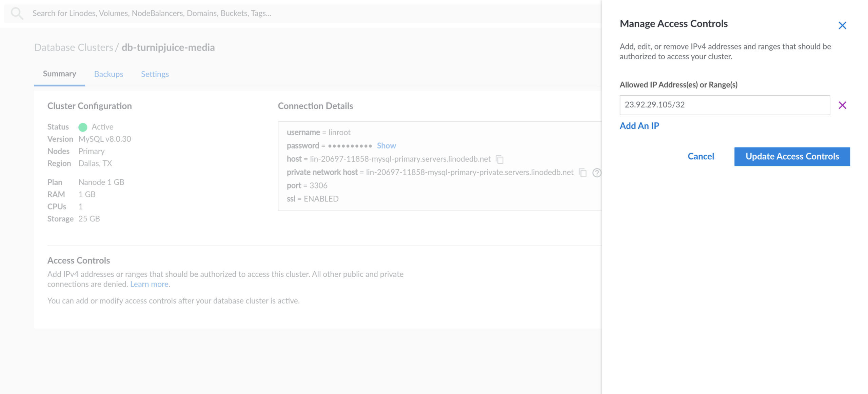Image resolution: width=868 pixels, height=394 pixels.
Task: Click the Access Controls heading
Action: [x=79, y=260]
